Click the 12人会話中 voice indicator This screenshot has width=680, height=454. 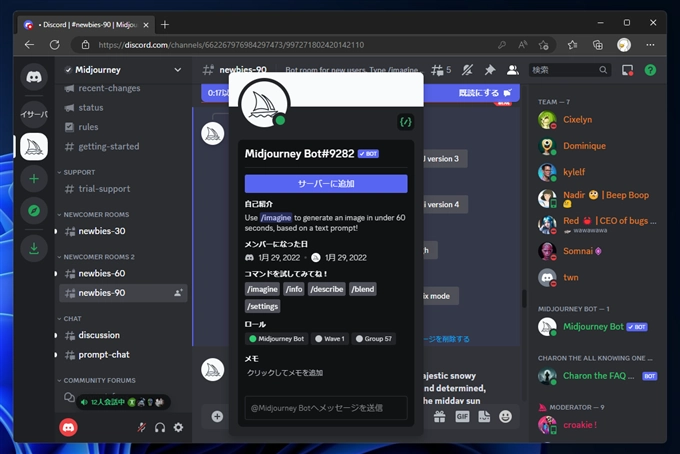coord(123,402)
